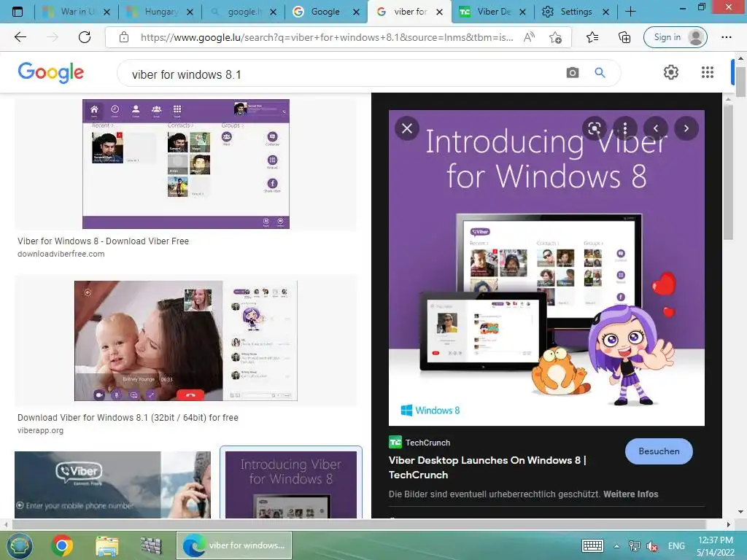Screen dimensions: 747x560
Task: Add this page to favorites
Action: [555, 37]
